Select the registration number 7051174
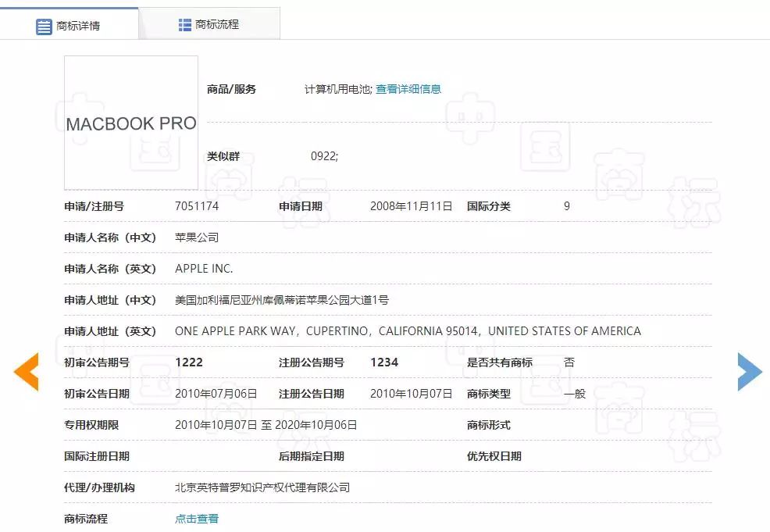This screenshot has height=532, width=770. 197,205
